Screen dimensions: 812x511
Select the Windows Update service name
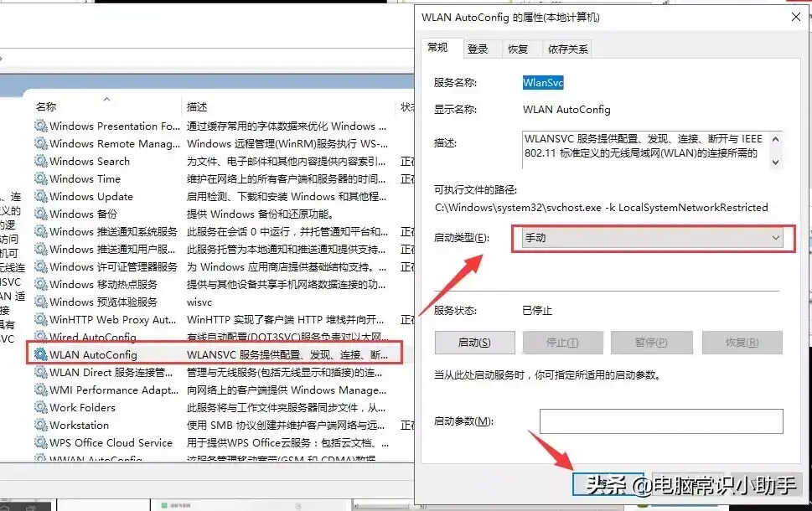(91, 196)
